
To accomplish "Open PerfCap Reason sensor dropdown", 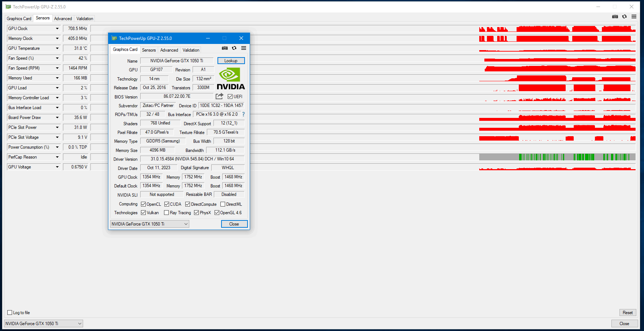I will (x=57, y=157).
